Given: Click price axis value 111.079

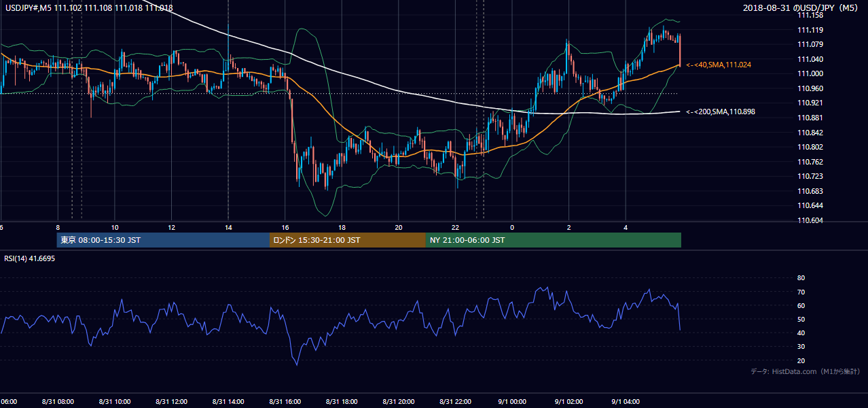Looking at the screenshot, I should coord(810,44).
